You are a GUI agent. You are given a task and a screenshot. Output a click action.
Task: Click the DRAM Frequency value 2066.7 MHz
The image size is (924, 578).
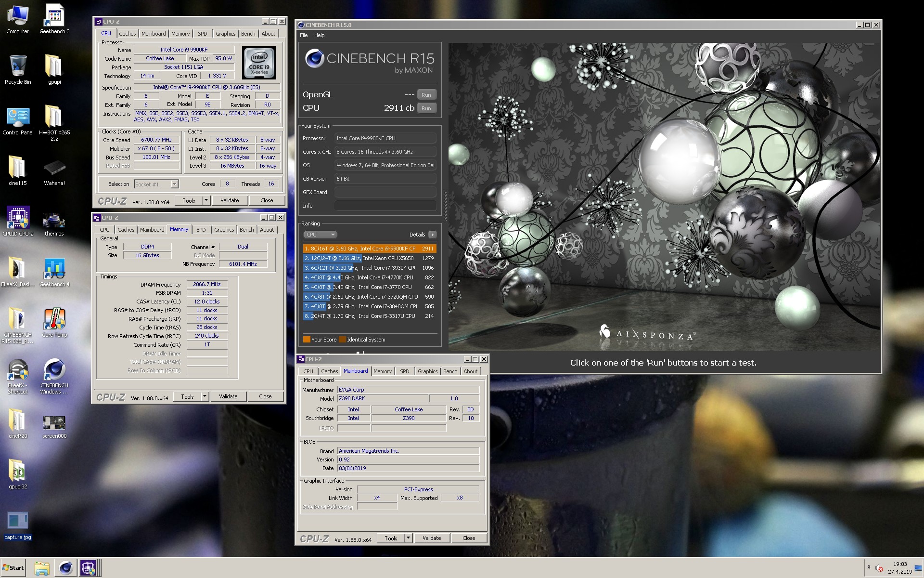[x=207, y=284]
